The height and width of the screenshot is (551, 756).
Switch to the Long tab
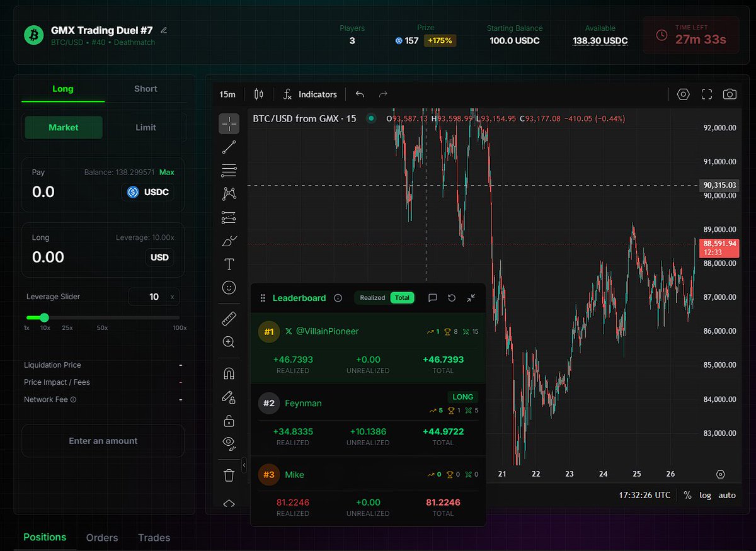pos(63,89)
